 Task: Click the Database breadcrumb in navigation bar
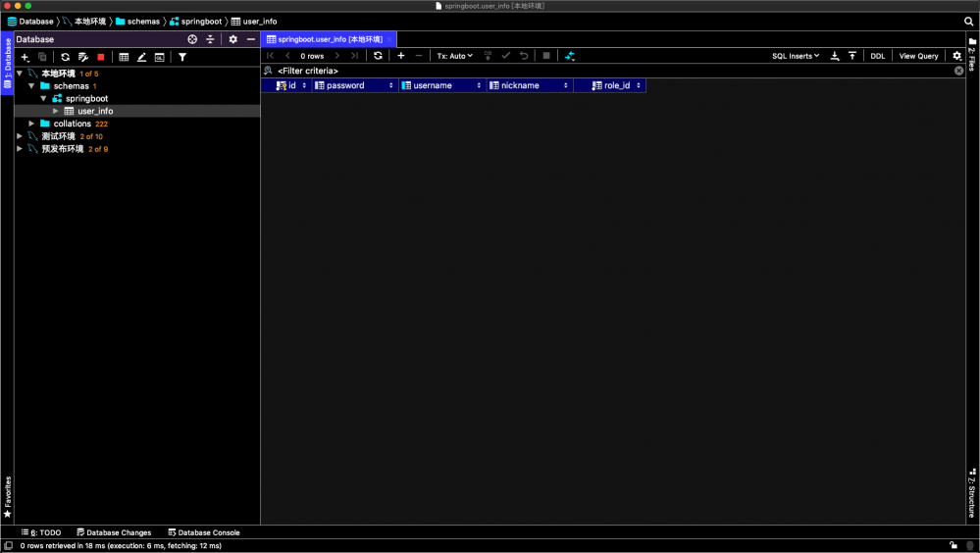[x=30, y=22]
